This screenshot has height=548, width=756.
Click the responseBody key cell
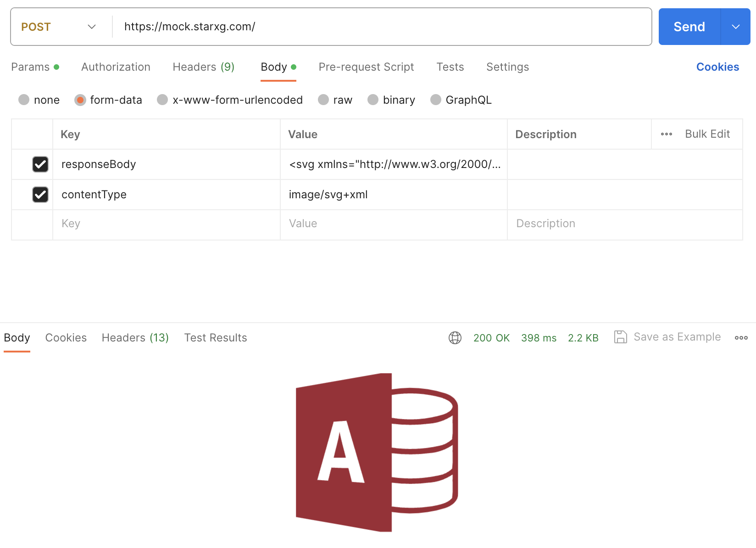coord(167,164)
